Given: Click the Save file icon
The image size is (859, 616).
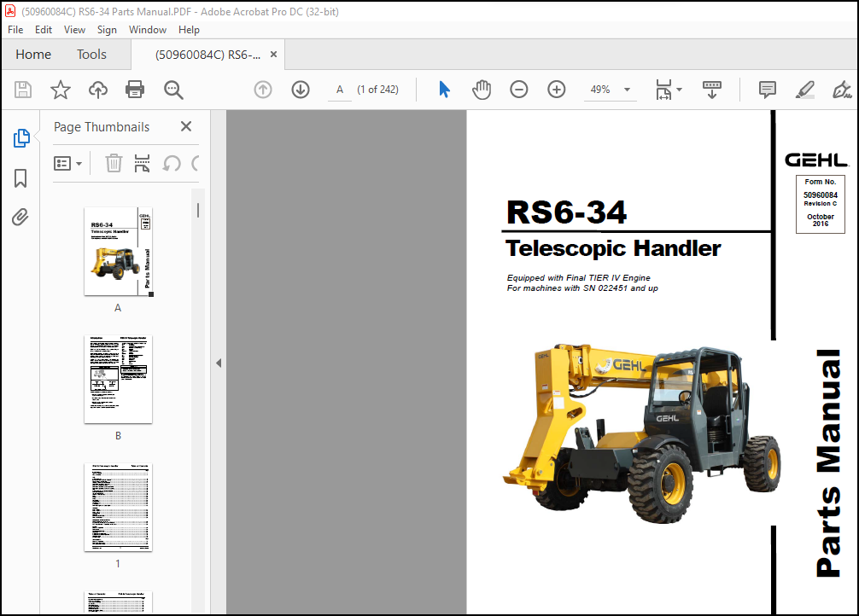Looking at the screenshot, I should point(23,90).
